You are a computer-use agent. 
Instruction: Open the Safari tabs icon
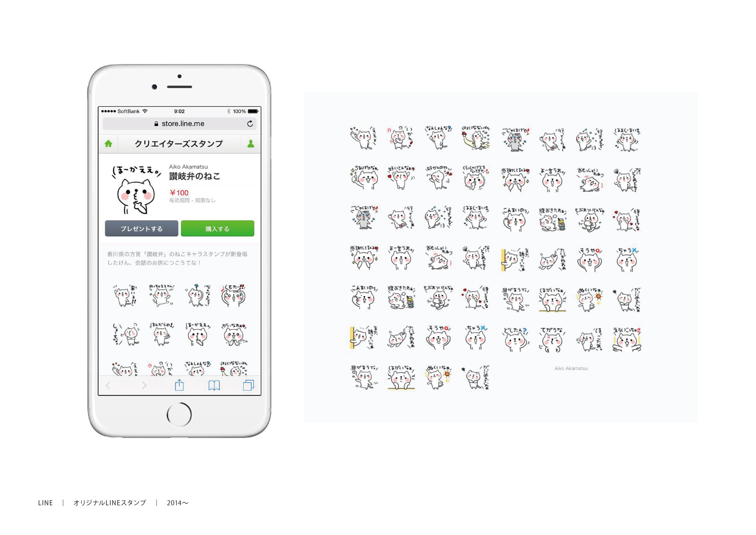(248, 385)
